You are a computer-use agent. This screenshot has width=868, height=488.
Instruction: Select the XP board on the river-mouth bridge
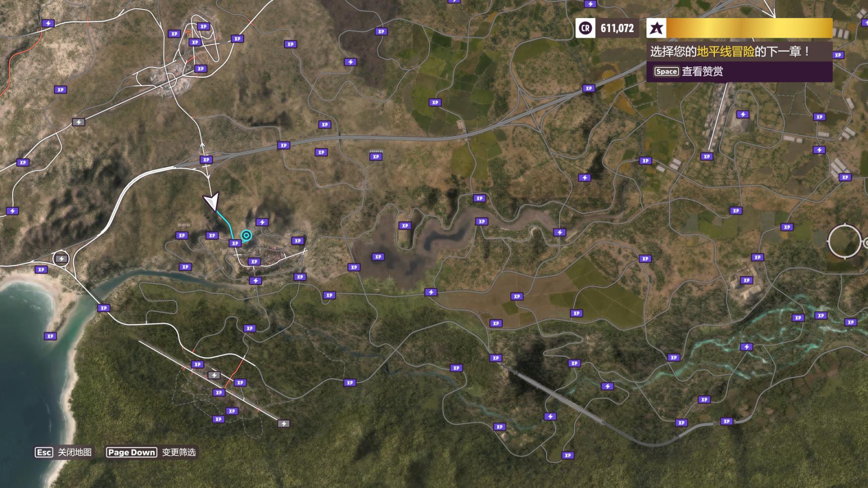(103, 308)
